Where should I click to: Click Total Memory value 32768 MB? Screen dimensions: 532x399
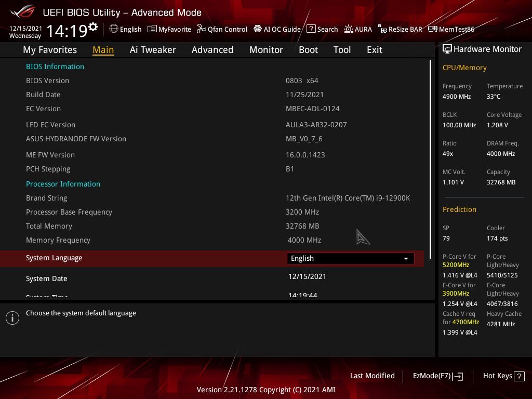pyautogui.click(x=302, y=226)
